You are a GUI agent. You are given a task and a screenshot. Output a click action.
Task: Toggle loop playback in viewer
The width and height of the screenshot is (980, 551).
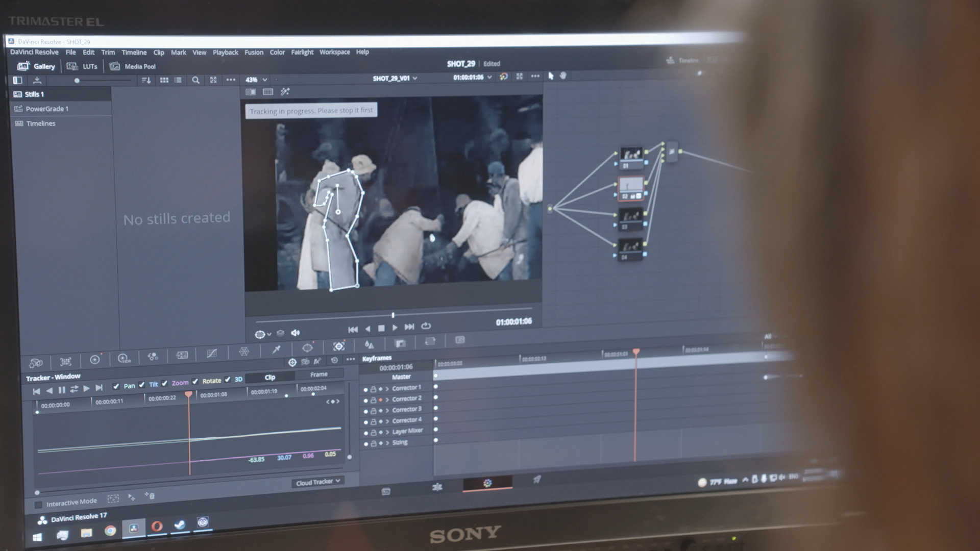[x=426, y=325]
